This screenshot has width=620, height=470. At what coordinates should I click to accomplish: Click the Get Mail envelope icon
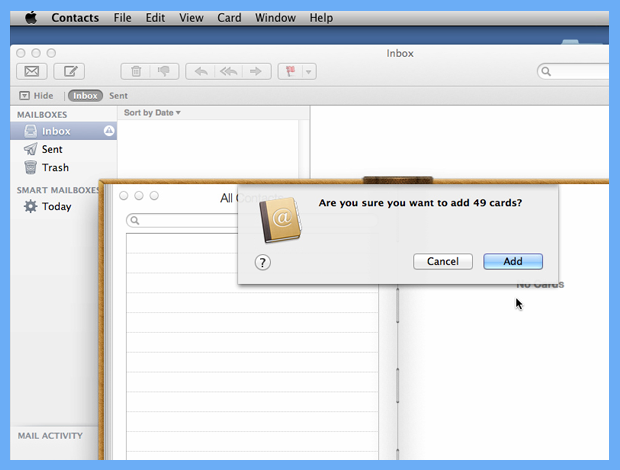coord(32,72)
